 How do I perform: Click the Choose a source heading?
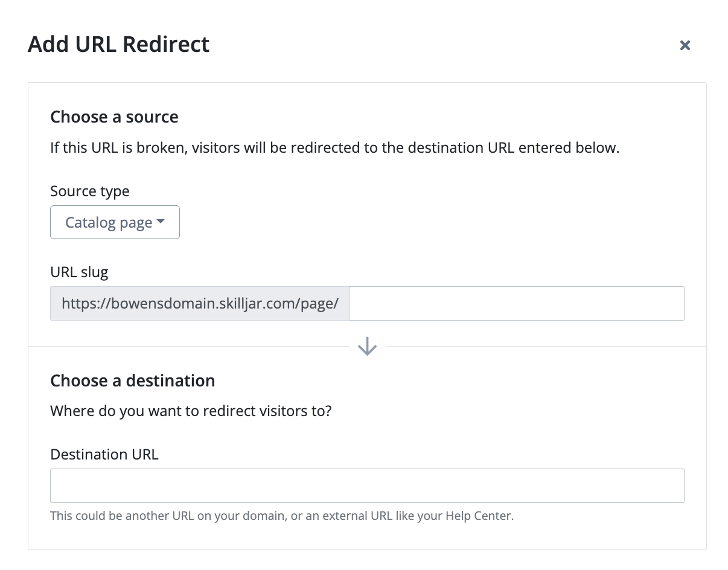click(114, 117)
